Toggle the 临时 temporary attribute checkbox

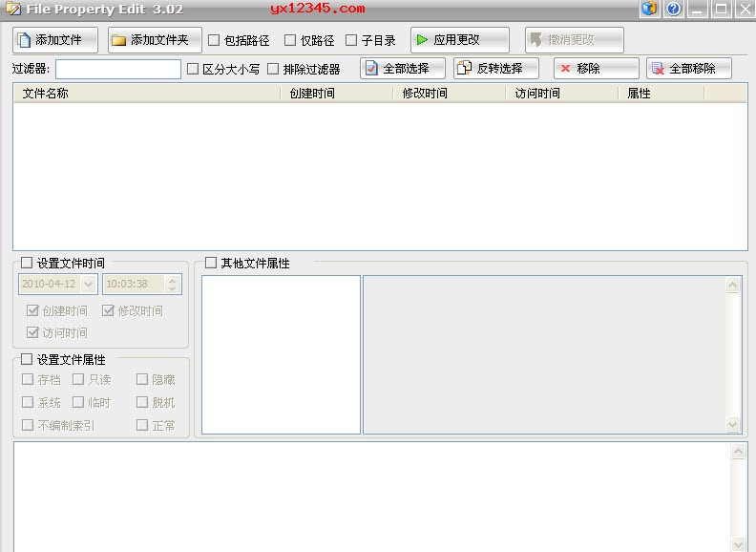coord(78,402)
